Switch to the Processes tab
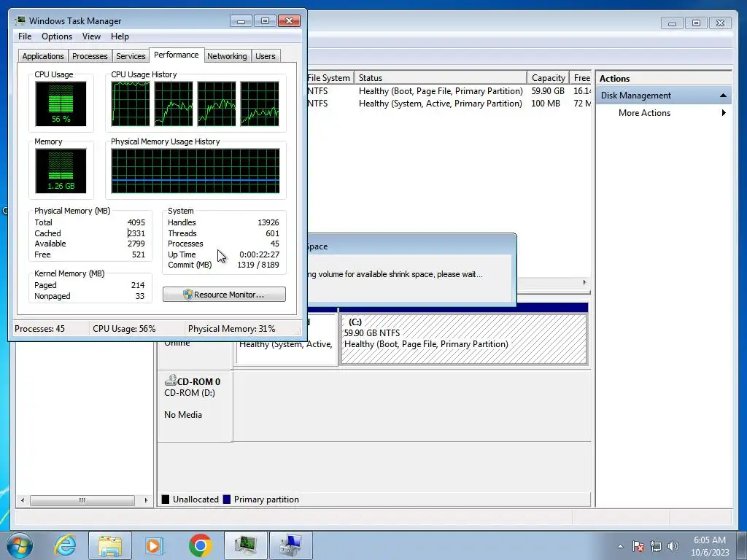The image size is (747, 560). coord(90,56)
